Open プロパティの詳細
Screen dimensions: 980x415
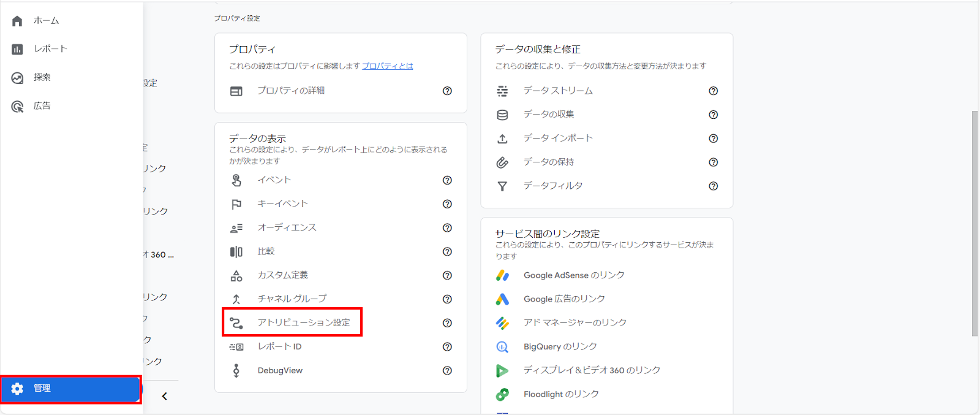[291, 91]
